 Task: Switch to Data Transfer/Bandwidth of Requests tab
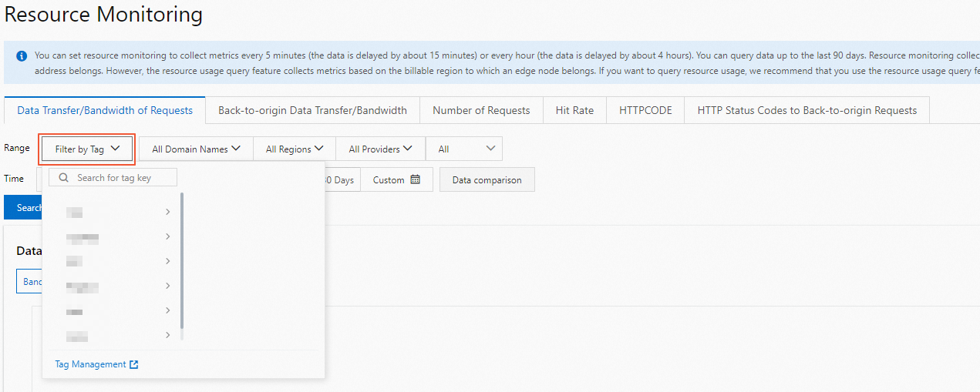[x=105, y=110]
